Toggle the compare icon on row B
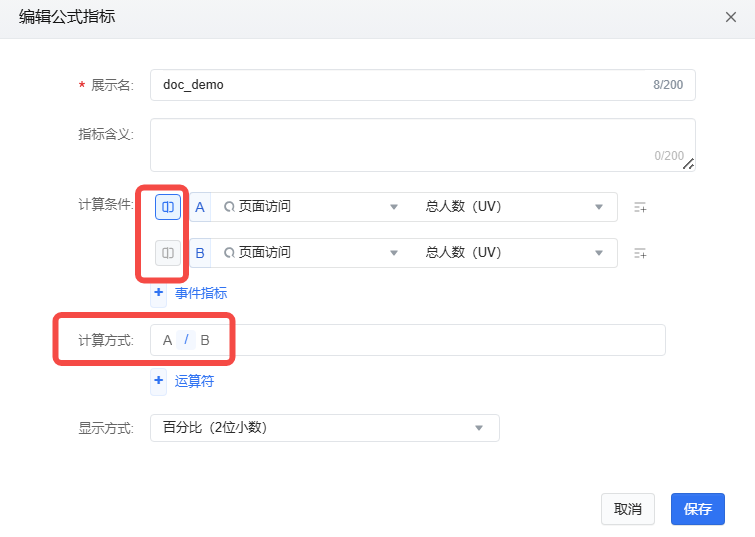This screenshot has width=755, height=537. pyautogui.click(x=168, y=253)
